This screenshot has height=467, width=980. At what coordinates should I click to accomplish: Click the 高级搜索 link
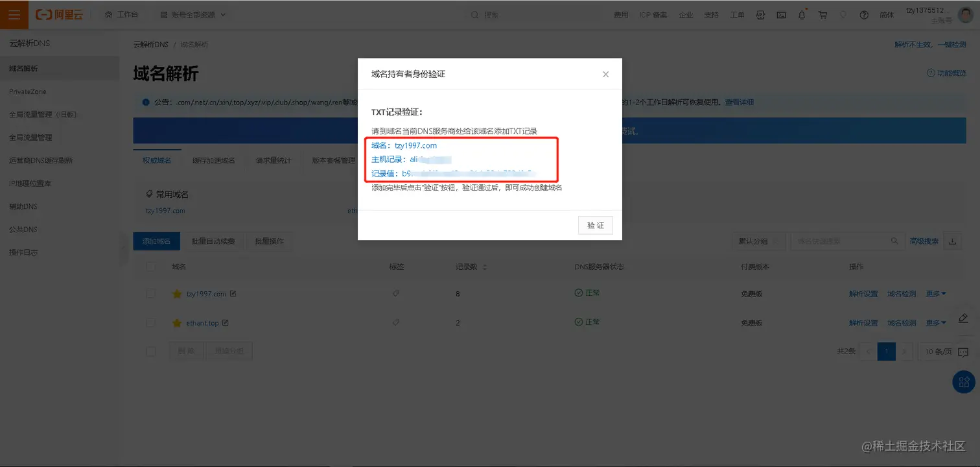(x=924, y=241)
